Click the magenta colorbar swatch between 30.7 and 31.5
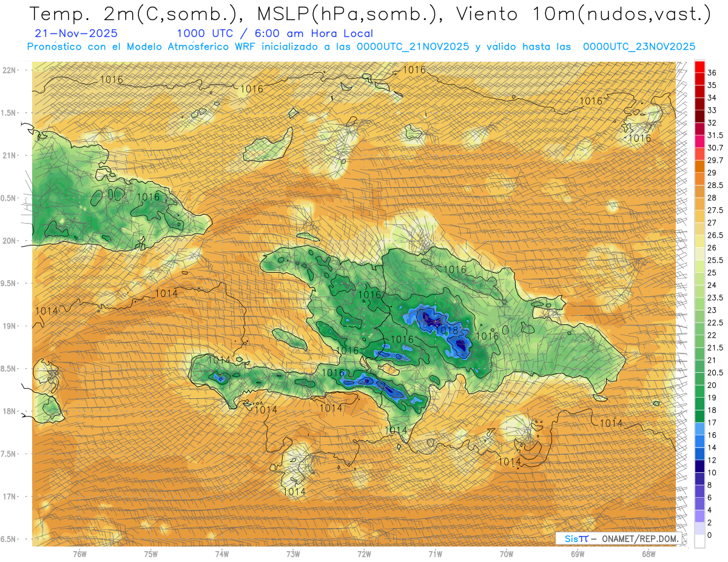Image resolution: width=728 pixels, height=562 pixels. coord(699,142)
